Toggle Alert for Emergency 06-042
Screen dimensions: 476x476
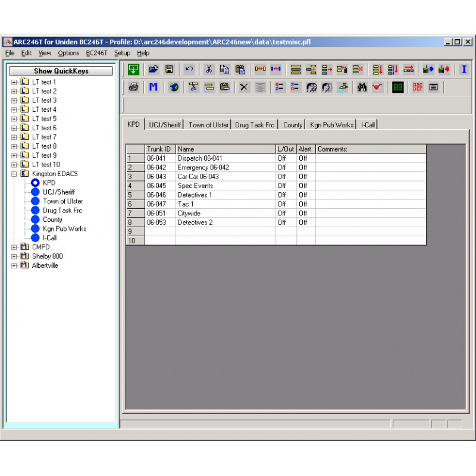coord(303,167)
